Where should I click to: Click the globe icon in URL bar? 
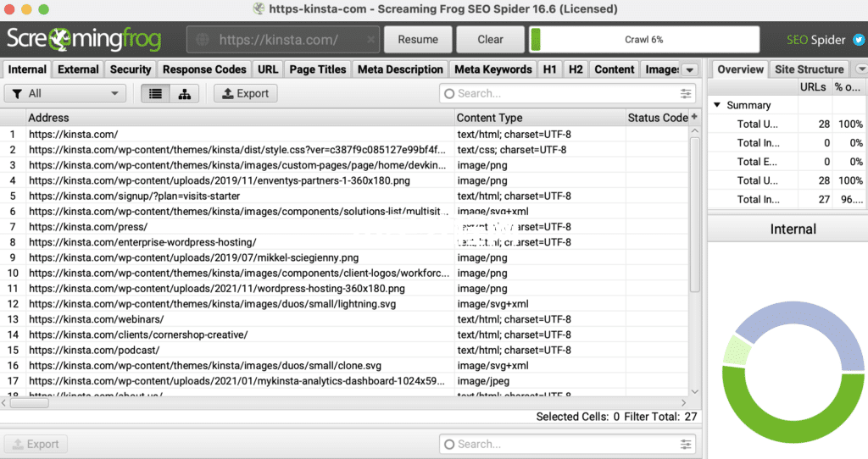[x=203, y=40]
